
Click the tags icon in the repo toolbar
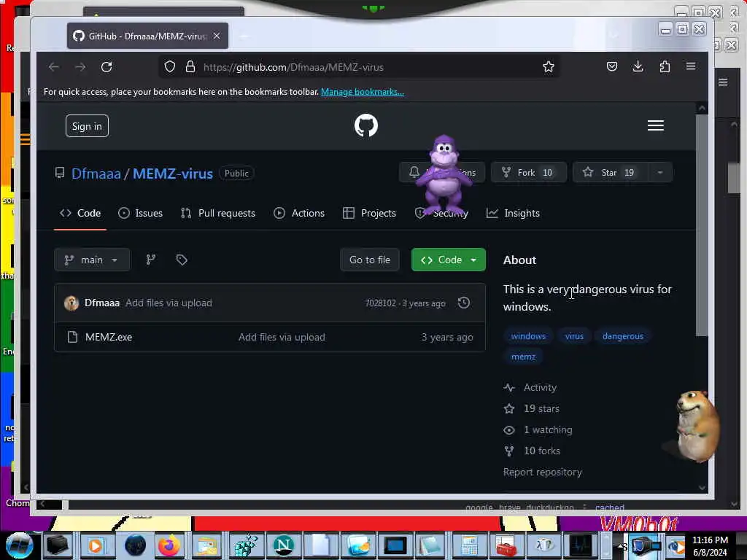[x=182, y=260]
